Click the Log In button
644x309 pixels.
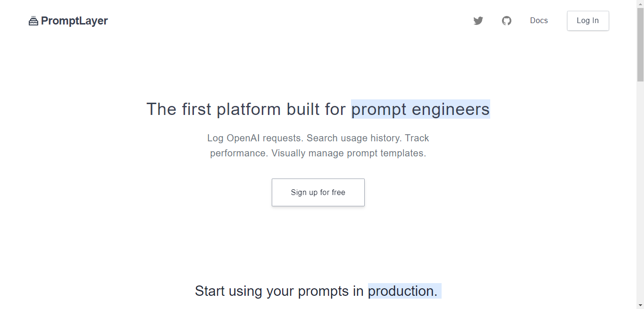point(588,21)
